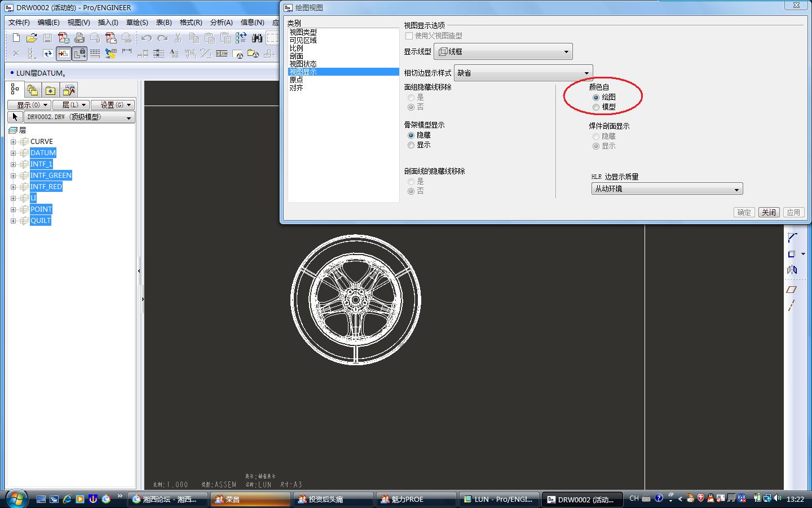Screen dimensions: 812x508
Task: Open the 相切边显示样式 dropdown showing 缺省
Action: pyautogui.click(x=523, y=73)
